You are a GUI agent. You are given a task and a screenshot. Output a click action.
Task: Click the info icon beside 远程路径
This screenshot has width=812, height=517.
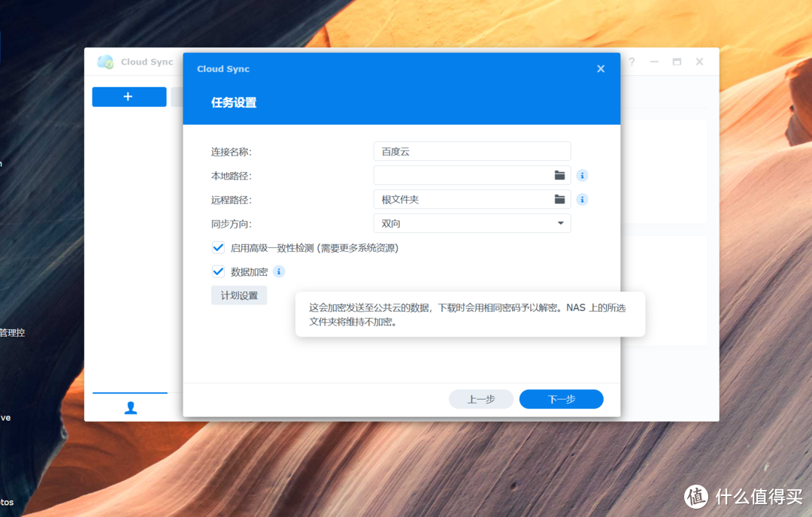(582, 199)
